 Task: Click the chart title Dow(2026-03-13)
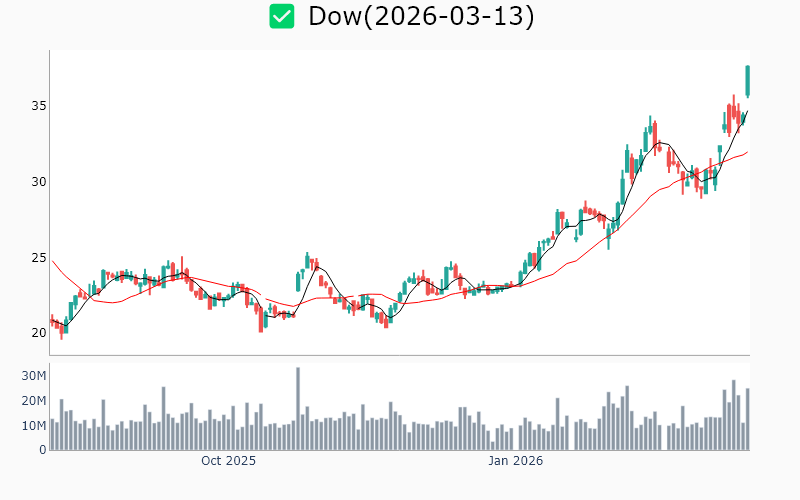pos(421,16)
